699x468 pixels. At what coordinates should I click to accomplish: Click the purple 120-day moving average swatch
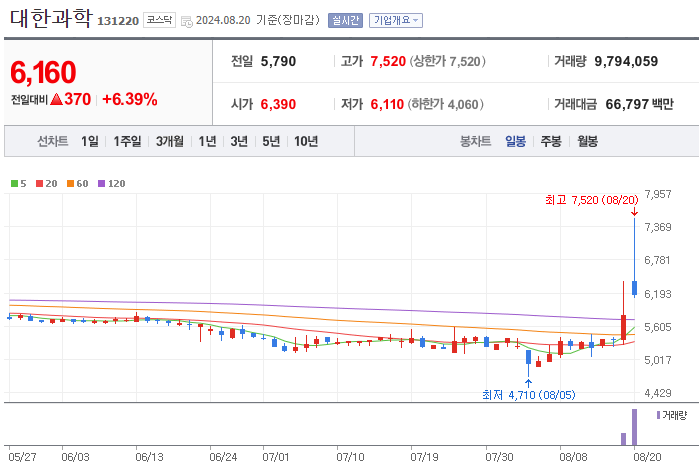coord(102,184)
